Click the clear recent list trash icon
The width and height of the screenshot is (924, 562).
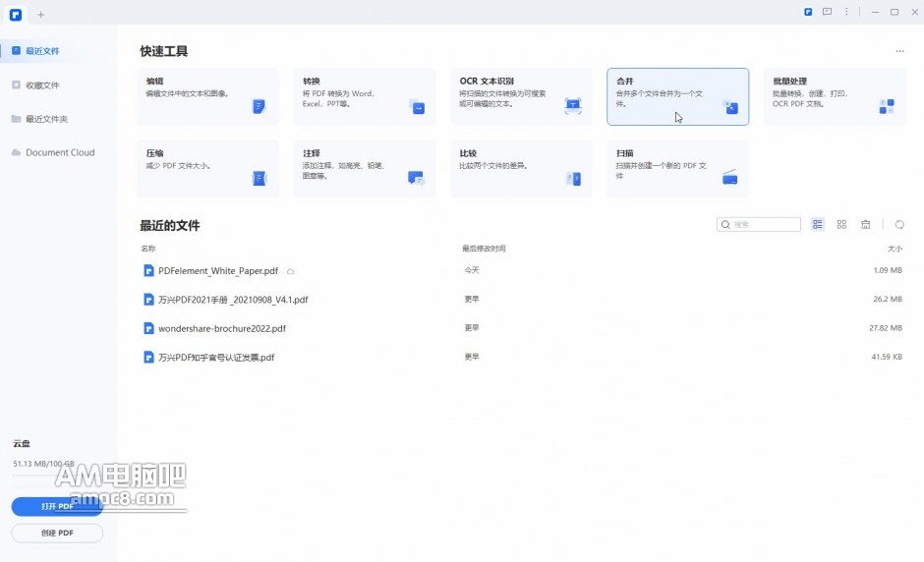pyautogui.click(x=865, y=224)
